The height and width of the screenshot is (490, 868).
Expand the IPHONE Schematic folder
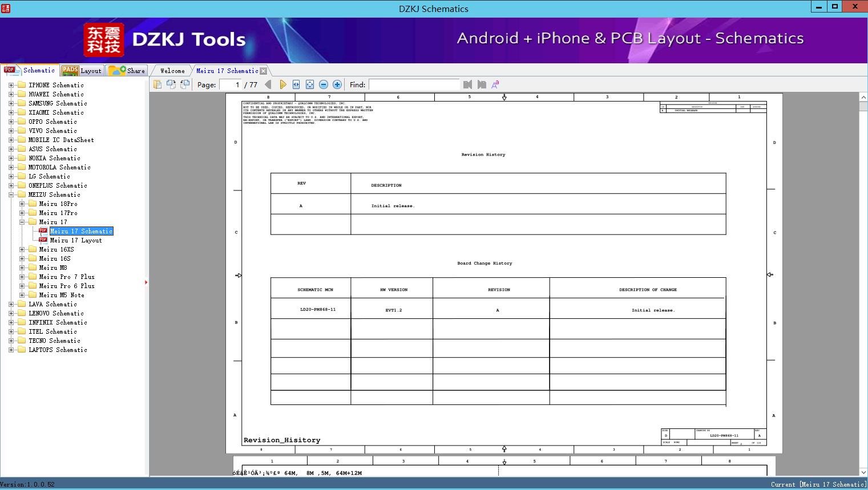tap(11, 85)
